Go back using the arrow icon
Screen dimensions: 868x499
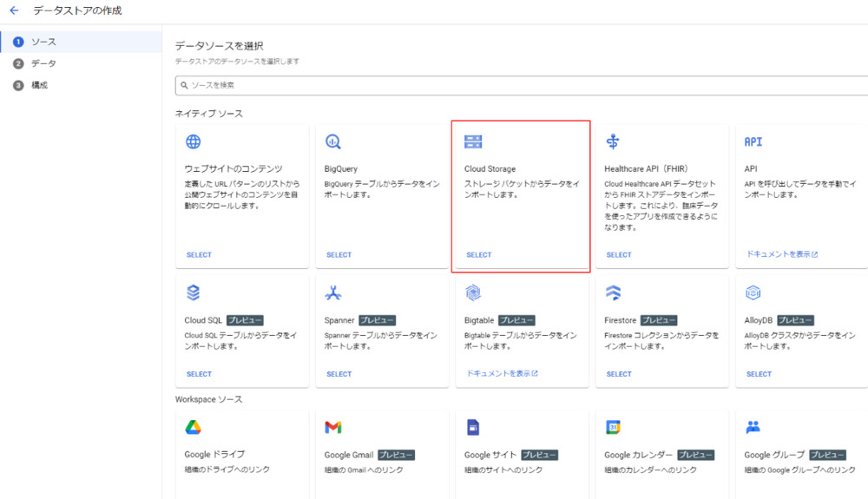point(15,10)
